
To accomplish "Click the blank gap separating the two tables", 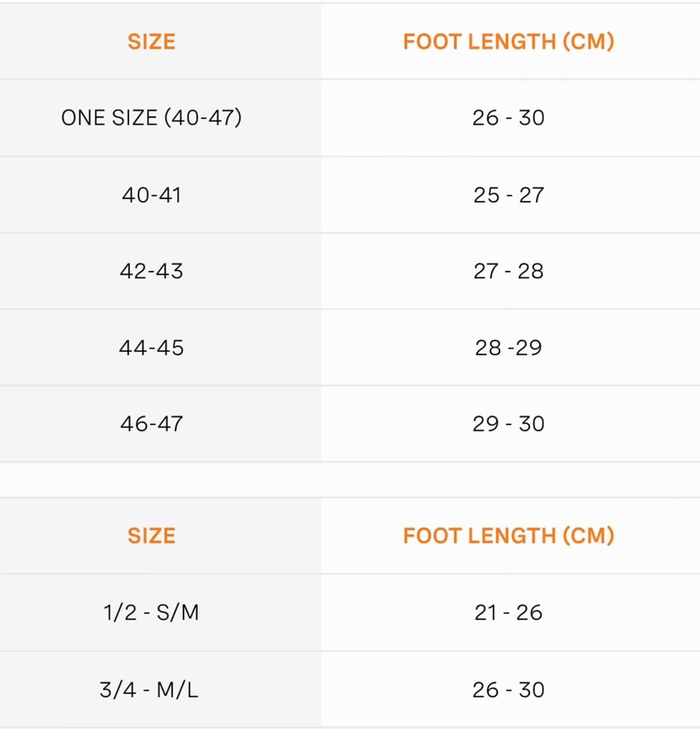I will (350, 480).
